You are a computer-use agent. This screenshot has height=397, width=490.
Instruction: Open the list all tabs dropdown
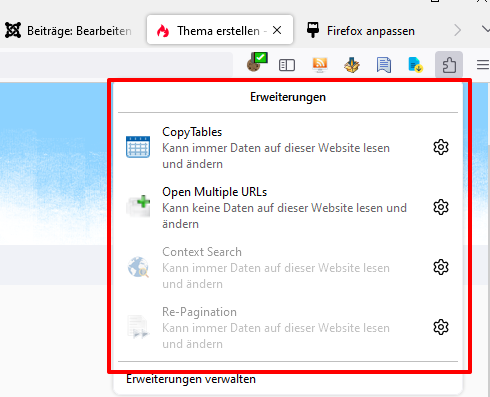[485, 30]
